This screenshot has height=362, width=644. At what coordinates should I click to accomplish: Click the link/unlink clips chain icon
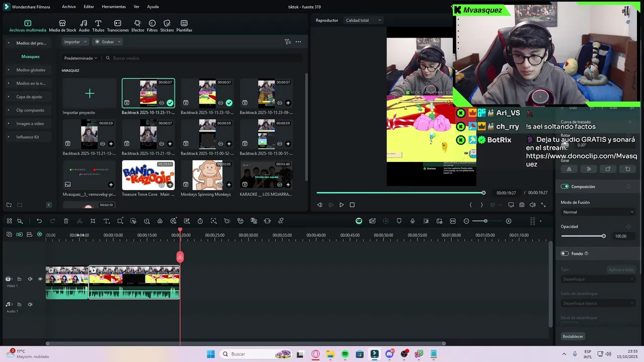coord(281,221)
